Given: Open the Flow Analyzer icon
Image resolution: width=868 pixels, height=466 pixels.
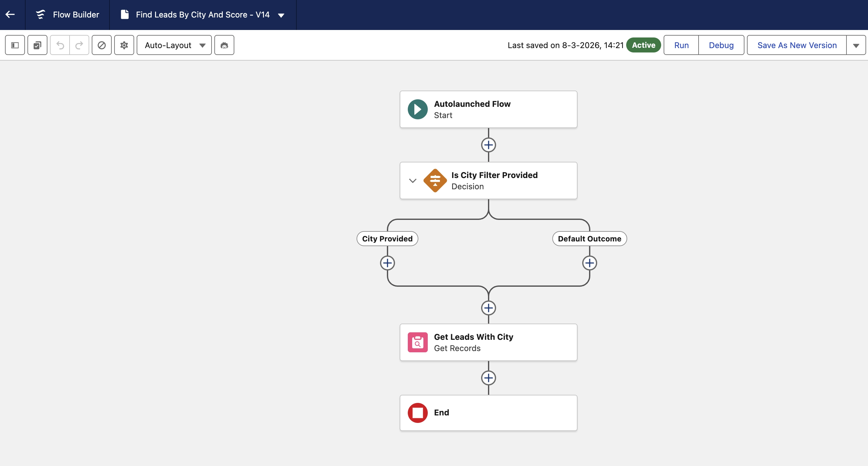Looking at the screenshot, I should click(x=224, y=45).
